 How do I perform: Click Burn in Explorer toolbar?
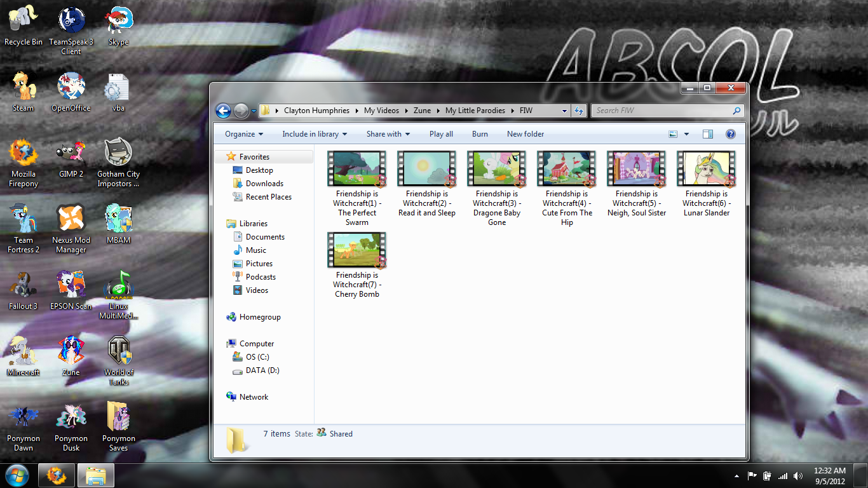480,134
